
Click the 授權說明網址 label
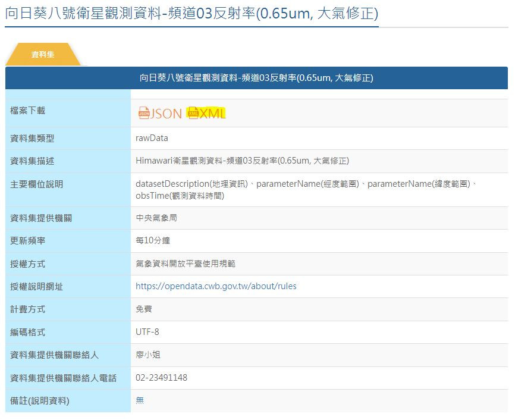(x=36, y=287)
